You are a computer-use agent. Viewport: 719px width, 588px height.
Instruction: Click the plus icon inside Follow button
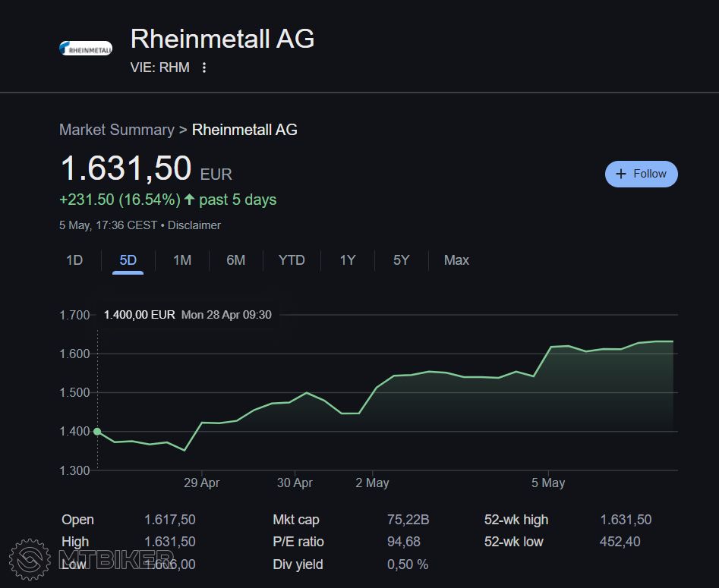click(x=621, y=174)
